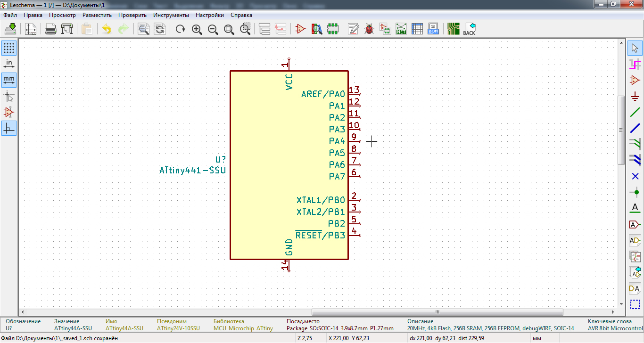Select the place junction tool
Screen dimensions: 644x343
click(x=635, y=192)
